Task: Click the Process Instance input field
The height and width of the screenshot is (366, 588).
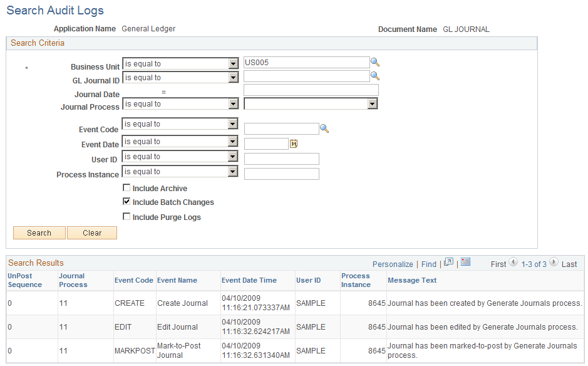Action: pos(281,173)
